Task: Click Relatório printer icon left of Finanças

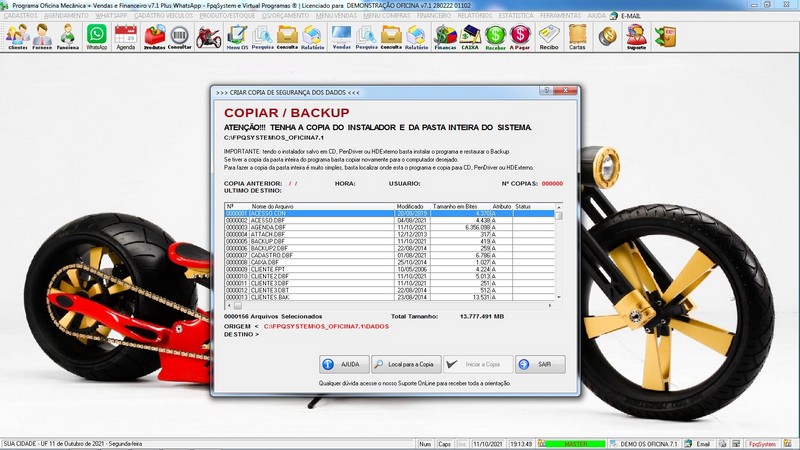Action: [x=416, y=37]
